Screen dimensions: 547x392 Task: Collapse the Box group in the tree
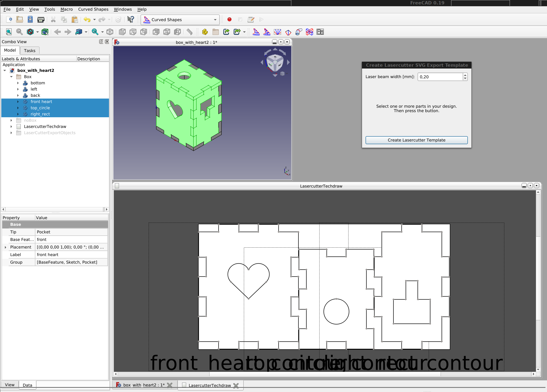click(11, 77)
